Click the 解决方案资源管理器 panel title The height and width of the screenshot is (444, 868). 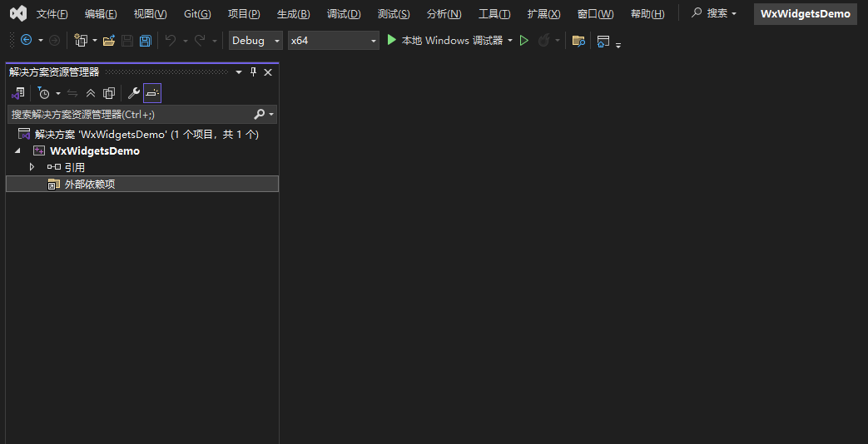(x=54, y=72)
